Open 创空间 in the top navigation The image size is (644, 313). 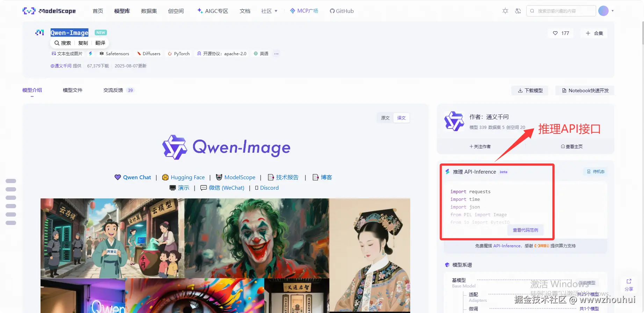176,11
